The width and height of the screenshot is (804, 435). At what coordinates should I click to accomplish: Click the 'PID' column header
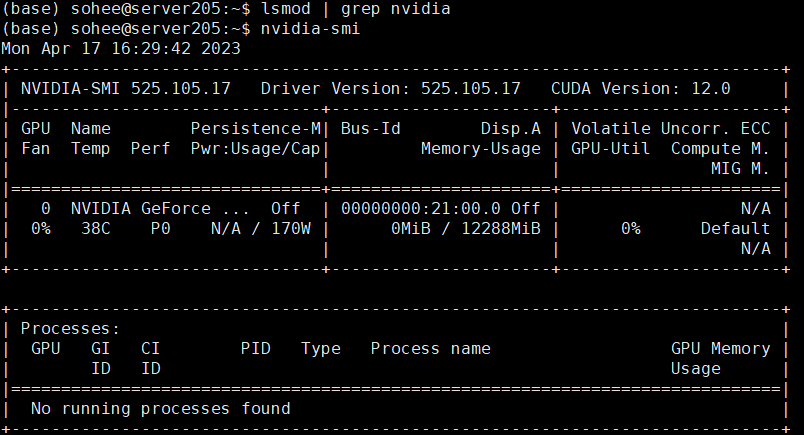pyautogui.click(x=255, y=349)
